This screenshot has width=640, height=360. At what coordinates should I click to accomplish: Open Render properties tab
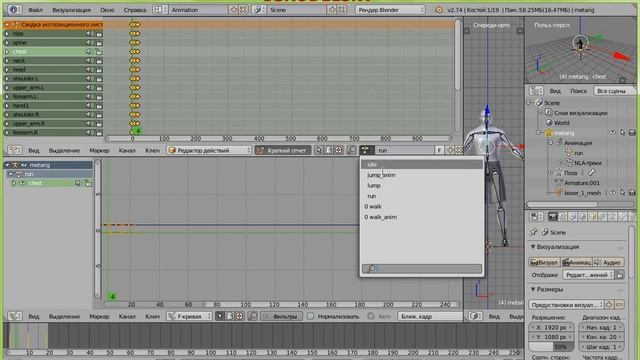click(553, 217)
